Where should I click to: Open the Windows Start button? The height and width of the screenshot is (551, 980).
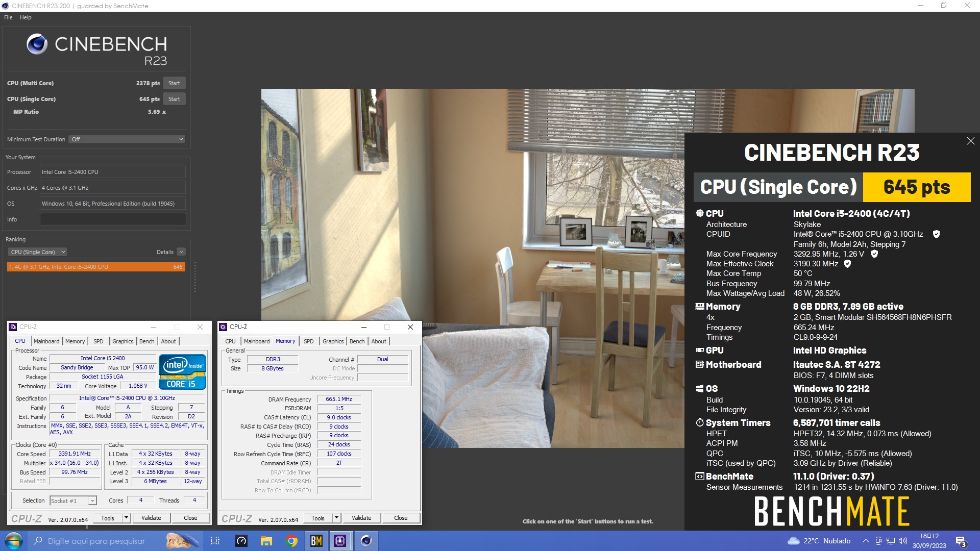tap(14, 541)
